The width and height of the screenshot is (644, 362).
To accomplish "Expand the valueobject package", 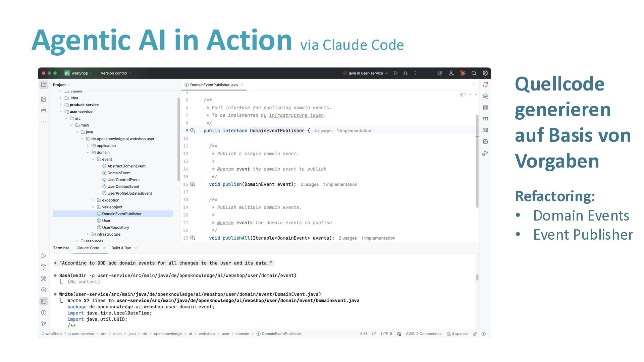I will tap(93, 207).
